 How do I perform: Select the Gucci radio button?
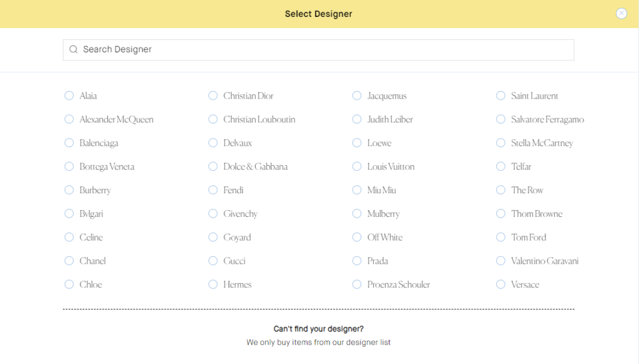[x=213, y=261]
